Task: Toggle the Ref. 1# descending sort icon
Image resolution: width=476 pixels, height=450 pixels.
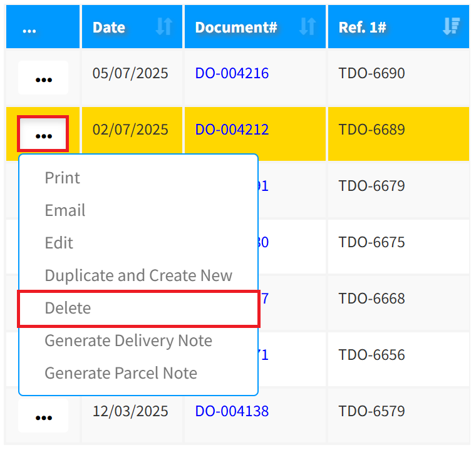Action: pyautogui.click(x=450, y=27)
